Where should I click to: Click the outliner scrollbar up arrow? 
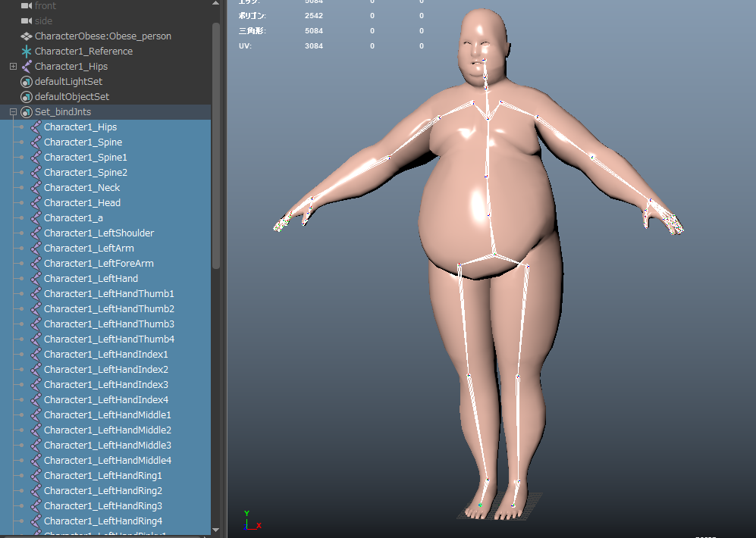coord(216,3)
